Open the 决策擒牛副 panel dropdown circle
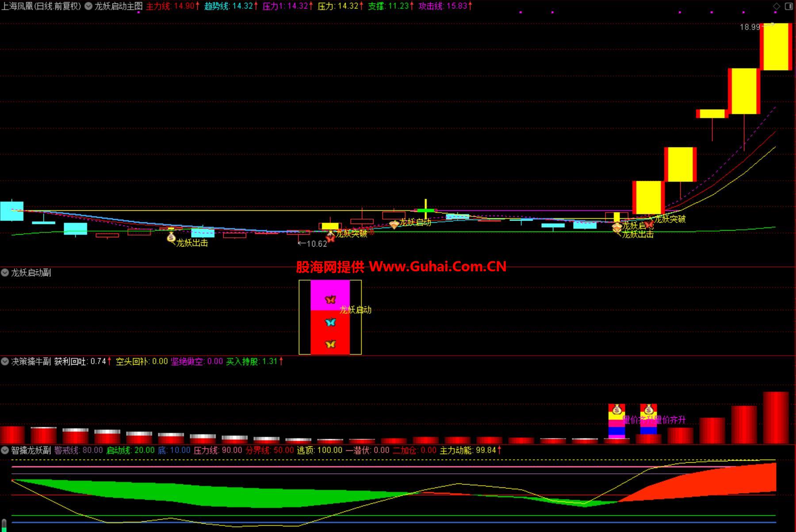Viewport: 796px width, 532px height. point(5,361)
